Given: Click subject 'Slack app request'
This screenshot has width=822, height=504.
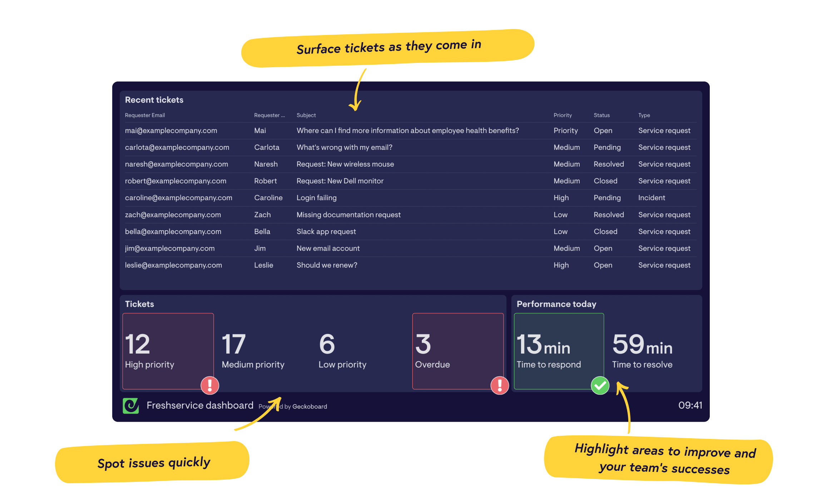Looking at the screenshot, I should click(326, 232).
